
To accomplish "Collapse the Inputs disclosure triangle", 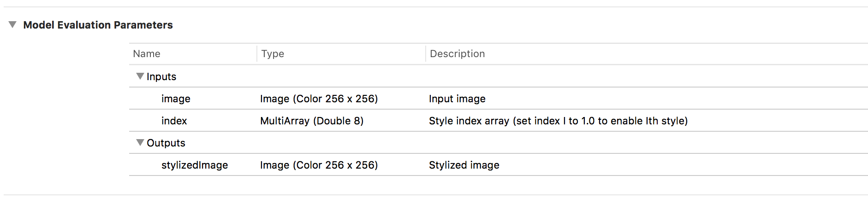I will coord(140,76).
